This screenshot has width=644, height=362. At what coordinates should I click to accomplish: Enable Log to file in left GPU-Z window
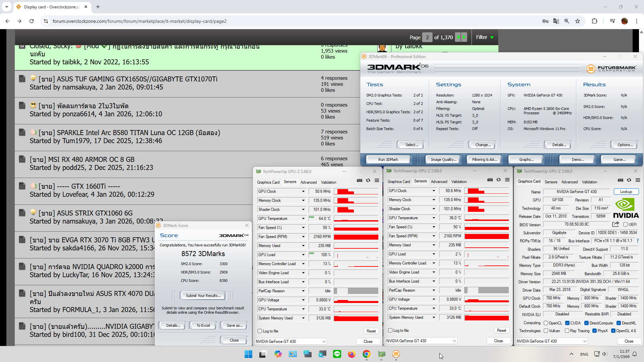pos(260,331)
